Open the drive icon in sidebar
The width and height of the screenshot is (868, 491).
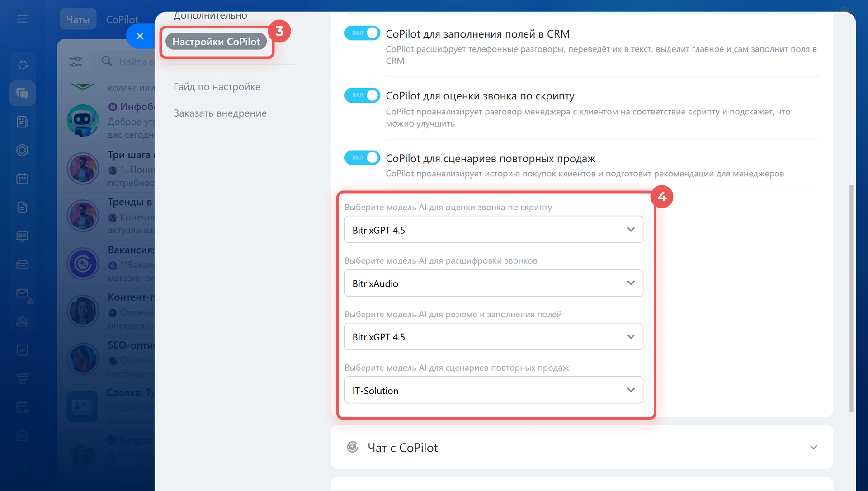[x=22, y=264]
